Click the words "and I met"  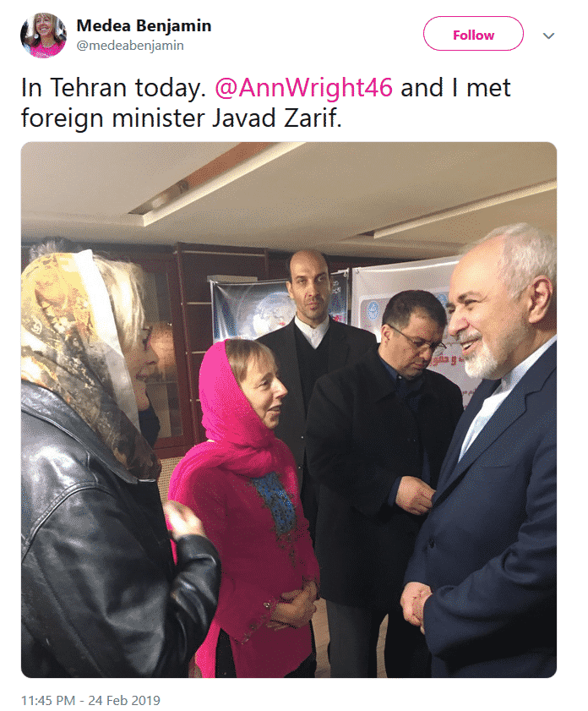(x=455, y=87)
